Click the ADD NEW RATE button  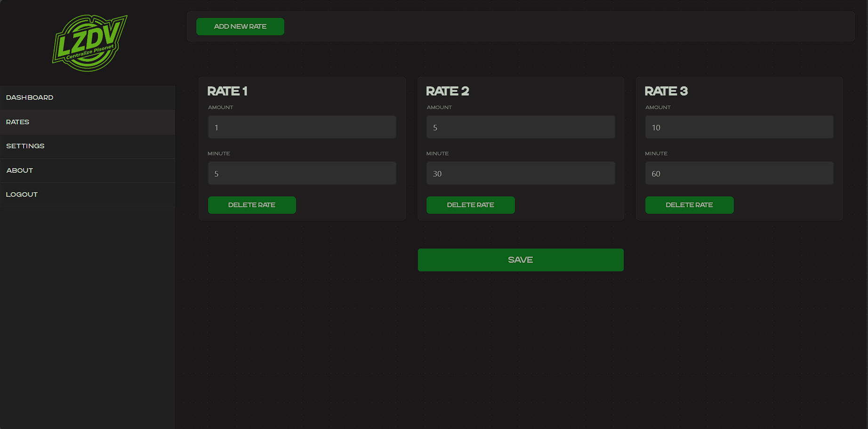click(240, 26)
